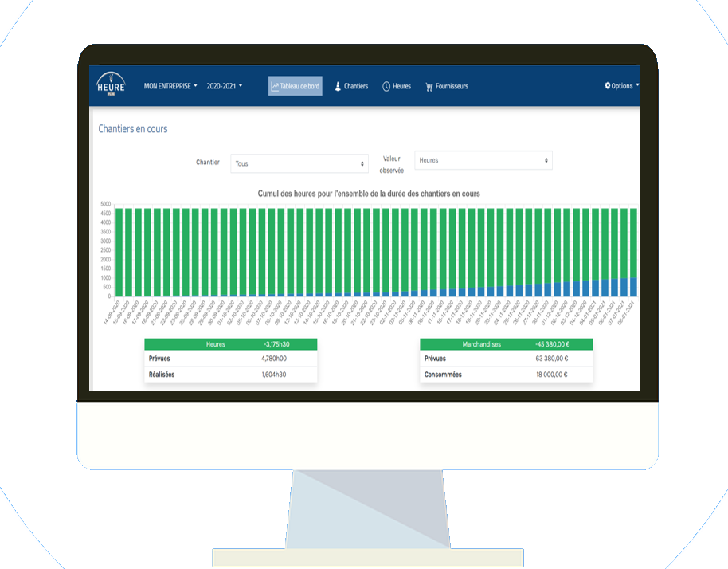Click the value 4,780h00
728x569 pixels.
tap(274, 359)
